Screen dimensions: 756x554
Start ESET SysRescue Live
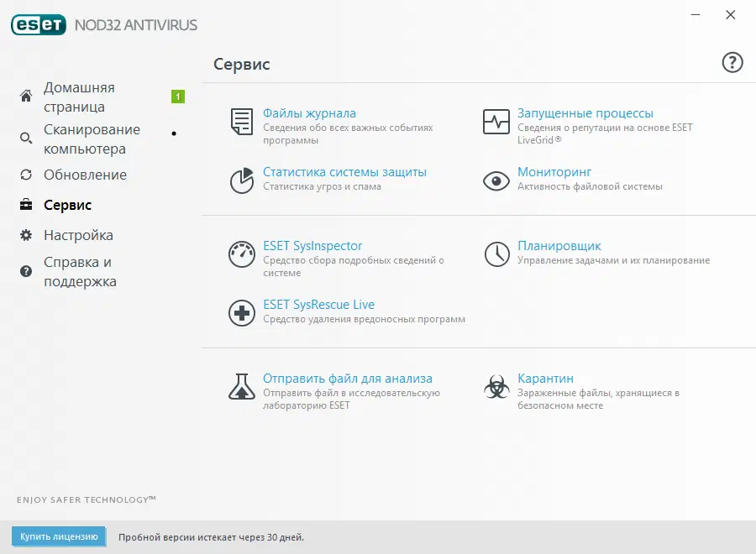318,304
